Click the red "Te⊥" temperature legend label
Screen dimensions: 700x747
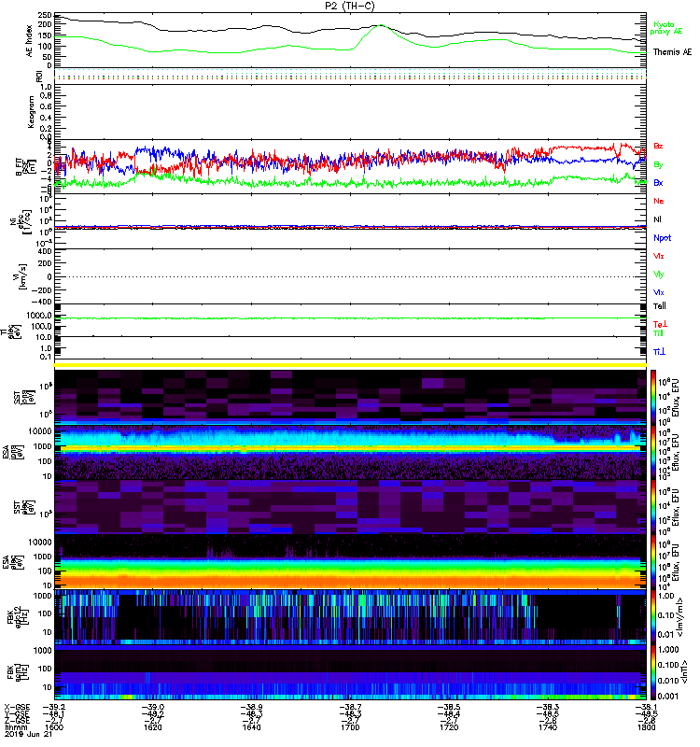(660, 324)
